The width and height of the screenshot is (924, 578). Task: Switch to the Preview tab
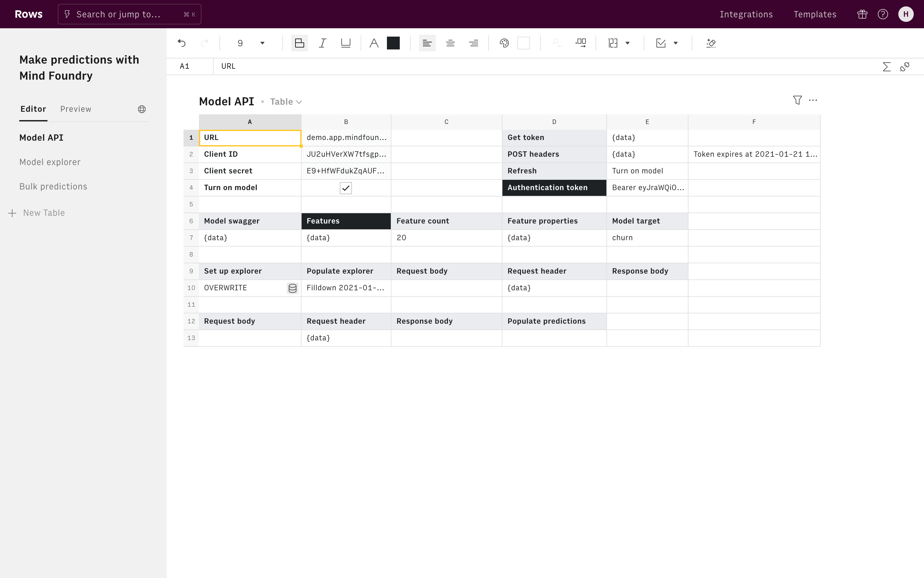pyautogui.click(x=76, y=109)
